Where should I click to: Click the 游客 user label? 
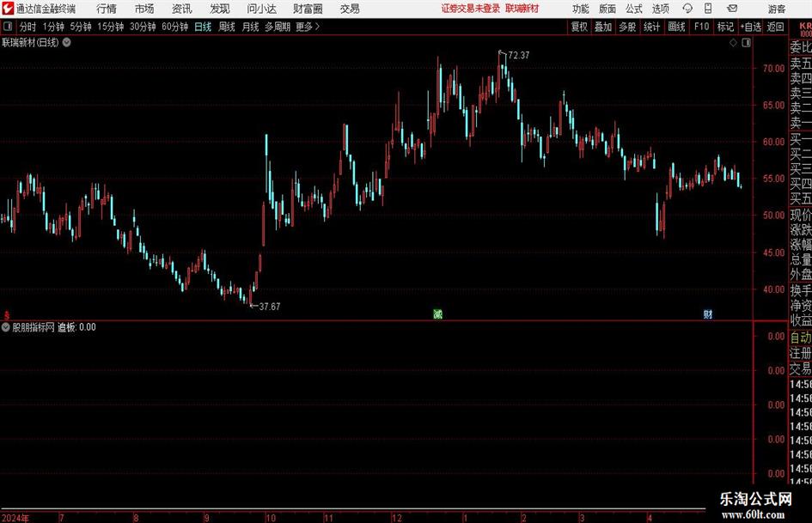click(x=777, y=9)
